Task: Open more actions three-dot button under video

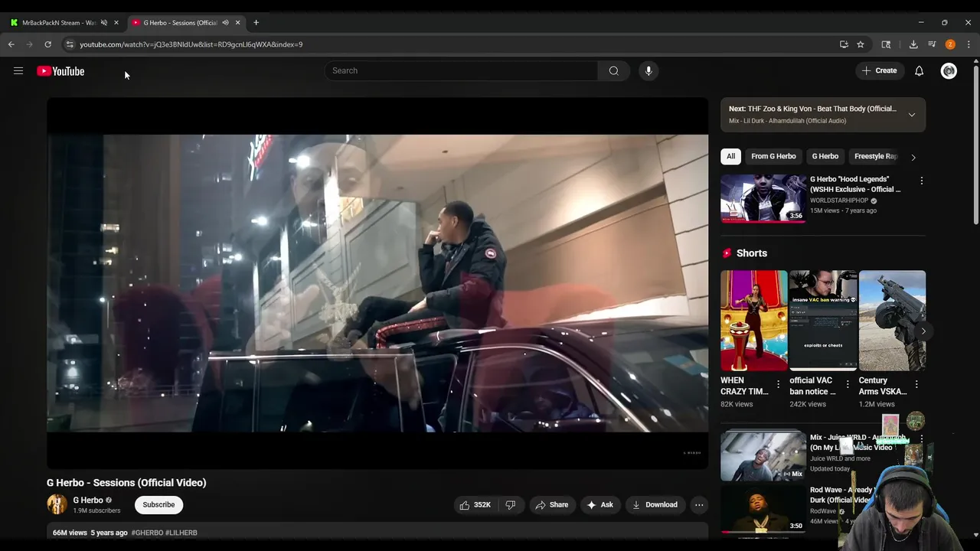Action: [x=699, y=505]
